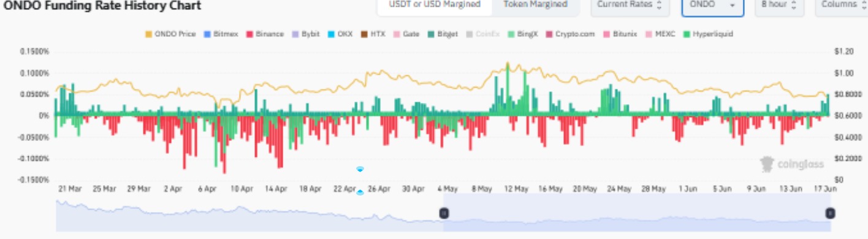Click the -0.1000% left axis label

click(x=34, y=159)
